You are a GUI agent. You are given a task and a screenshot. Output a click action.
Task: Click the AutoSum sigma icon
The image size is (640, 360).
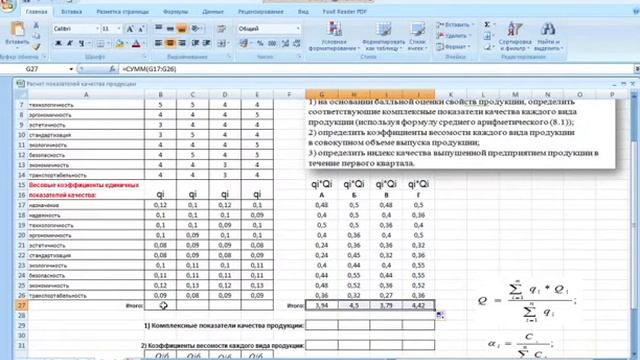point(487,25)
